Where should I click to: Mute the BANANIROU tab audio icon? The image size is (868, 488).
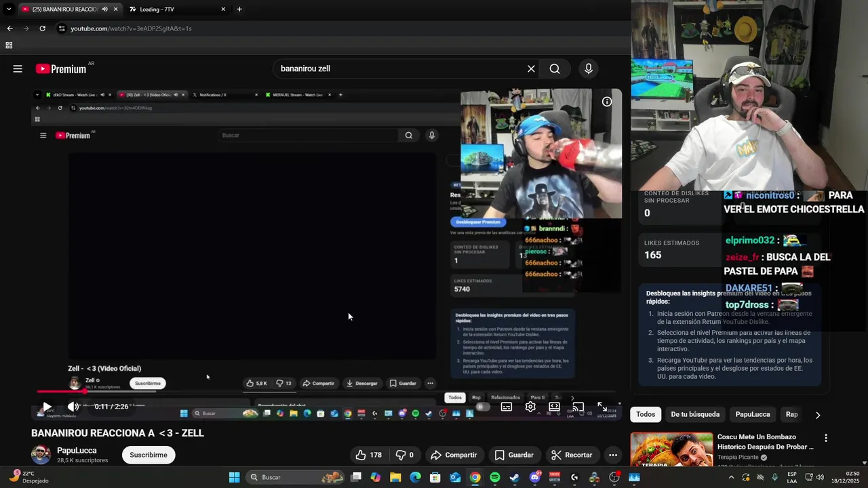(x=104, y=9)
